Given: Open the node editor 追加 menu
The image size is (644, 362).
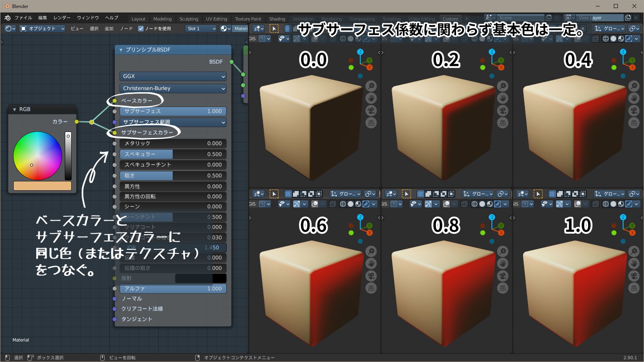Looking at the screenshot, I should click(109, 29).
